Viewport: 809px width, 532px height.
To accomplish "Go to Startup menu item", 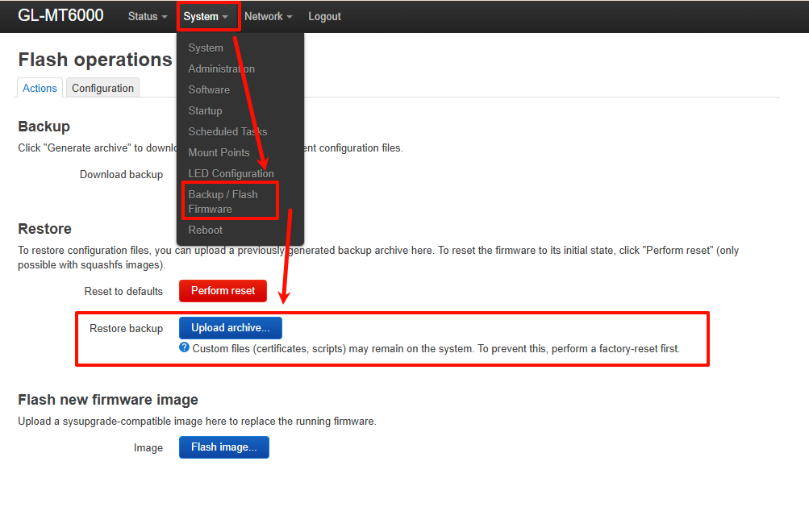I will click(x=205, y=110).
